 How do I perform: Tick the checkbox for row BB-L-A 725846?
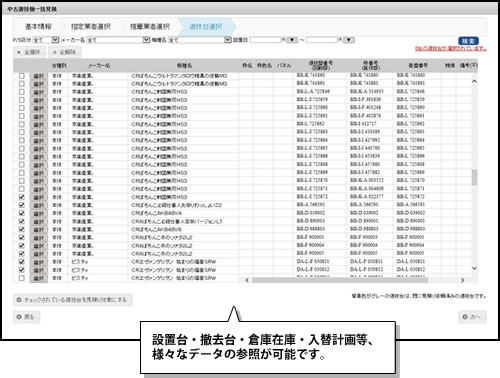point(22,92)
